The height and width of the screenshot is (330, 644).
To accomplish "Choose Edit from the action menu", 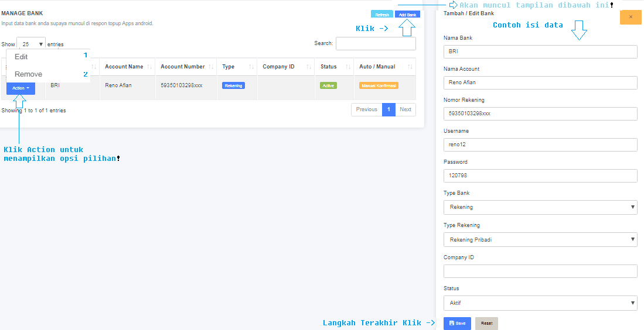I will (21, 57).
